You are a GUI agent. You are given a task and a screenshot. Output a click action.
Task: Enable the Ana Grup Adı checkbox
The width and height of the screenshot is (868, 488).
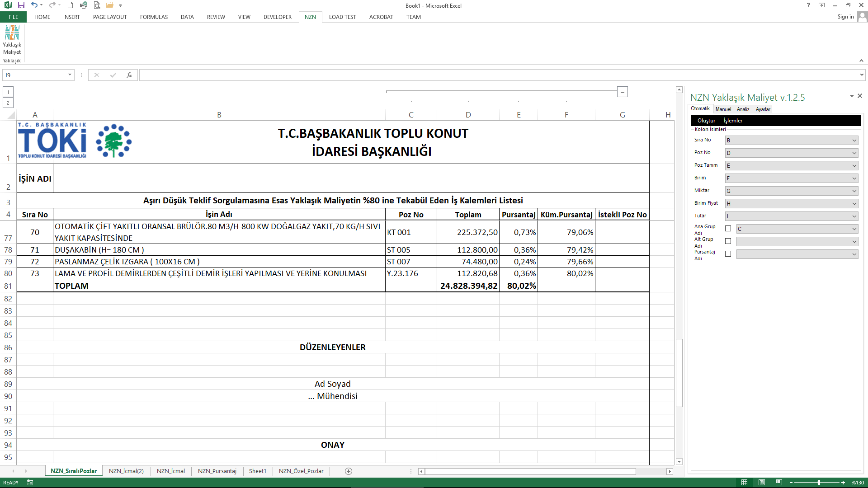point(728,229)
